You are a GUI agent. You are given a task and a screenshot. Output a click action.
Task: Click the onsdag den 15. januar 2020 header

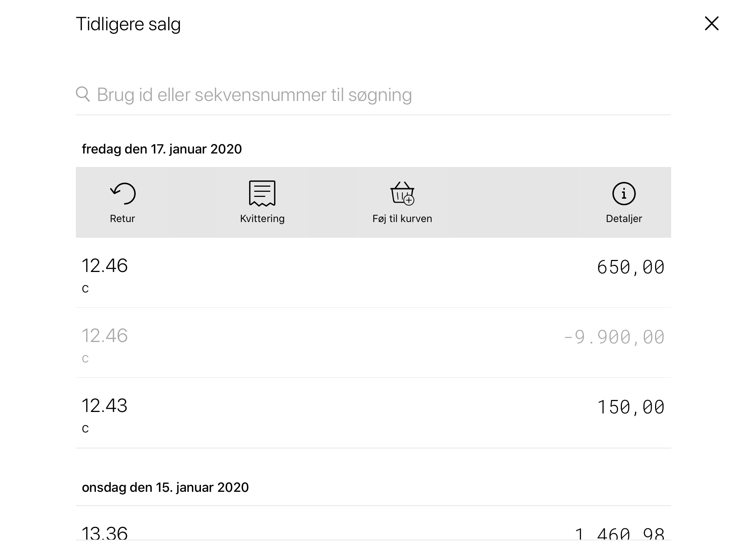(x=165, y=487)
